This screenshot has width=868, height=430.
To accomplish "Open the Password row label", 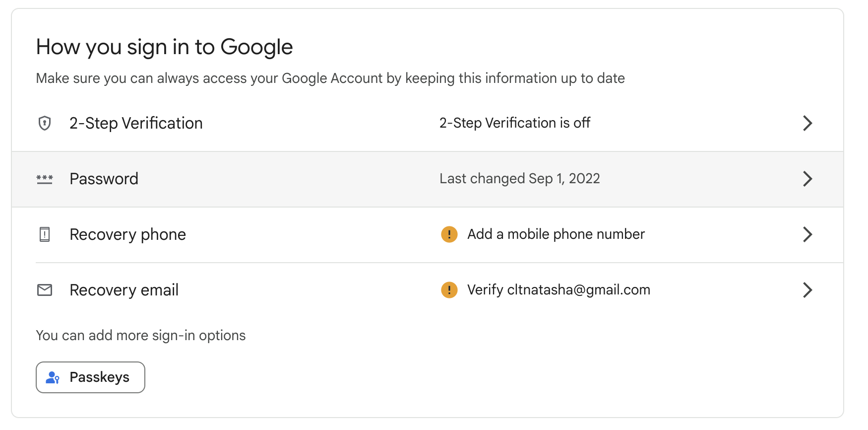I will coord(104,179).
